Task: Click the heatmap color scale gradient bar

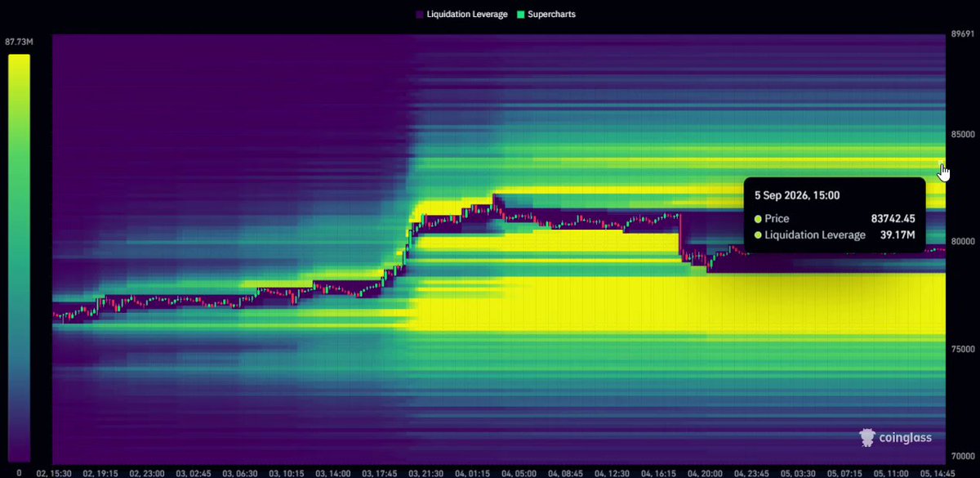Action: (x=19, y=258)
